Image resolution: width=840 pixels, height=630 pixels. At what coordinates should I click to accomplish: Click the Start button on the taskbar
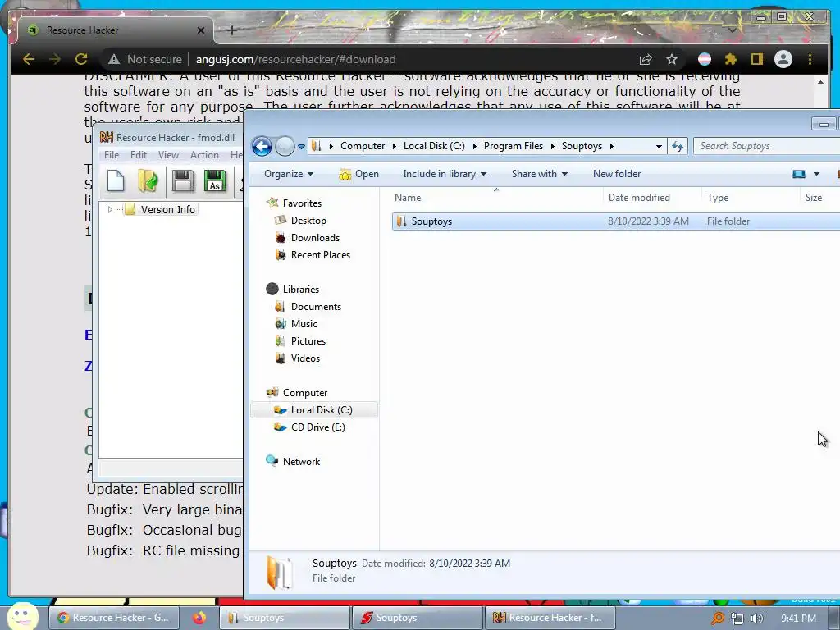point(23,617)
